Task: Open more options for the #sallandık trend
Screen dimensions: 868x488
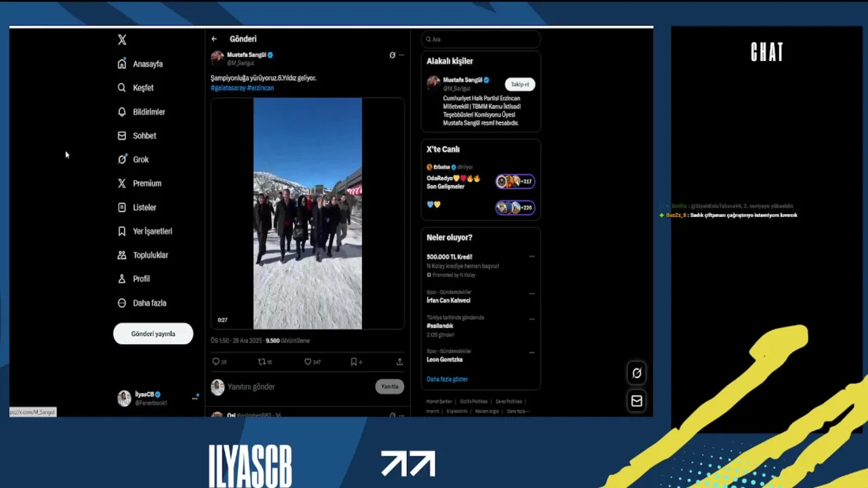Action: [x=532, y=319]
